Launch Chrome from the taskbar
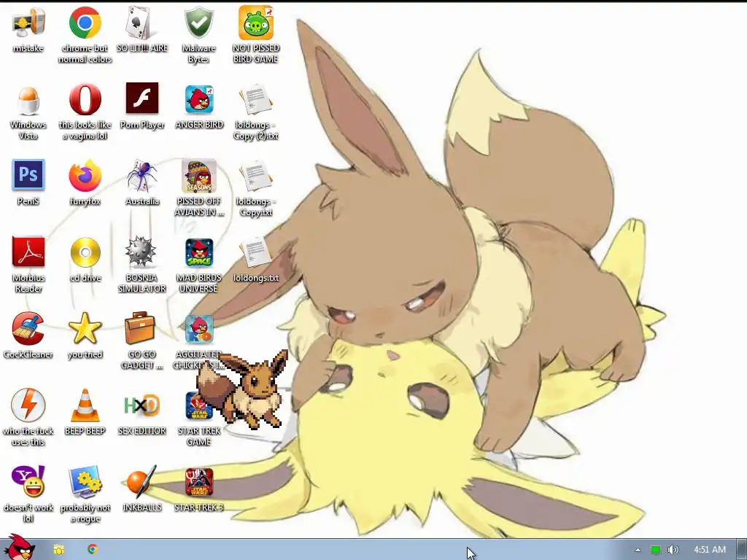Image resolution: width=747 pixels, height=560 pixels. 93,549
